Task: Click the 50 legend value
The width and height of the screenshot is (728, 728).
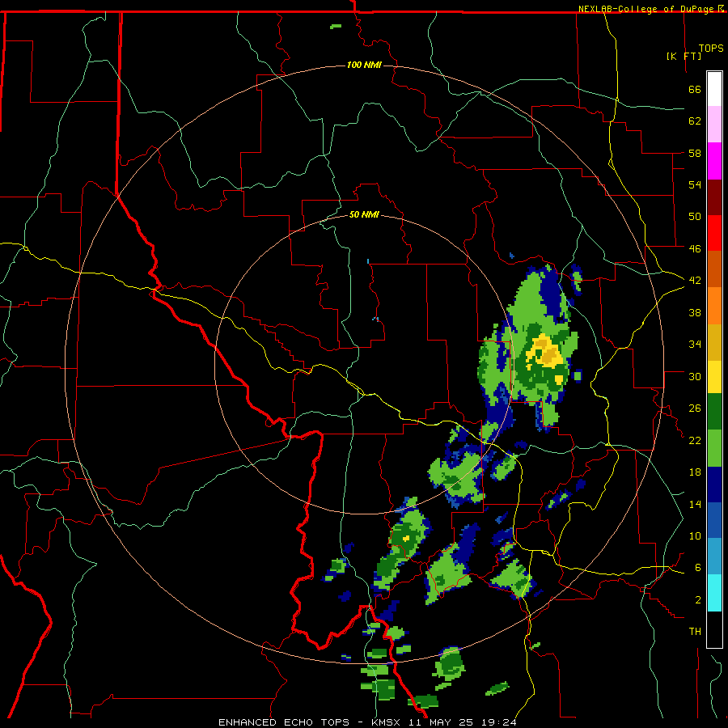Action: pos(695,216)
